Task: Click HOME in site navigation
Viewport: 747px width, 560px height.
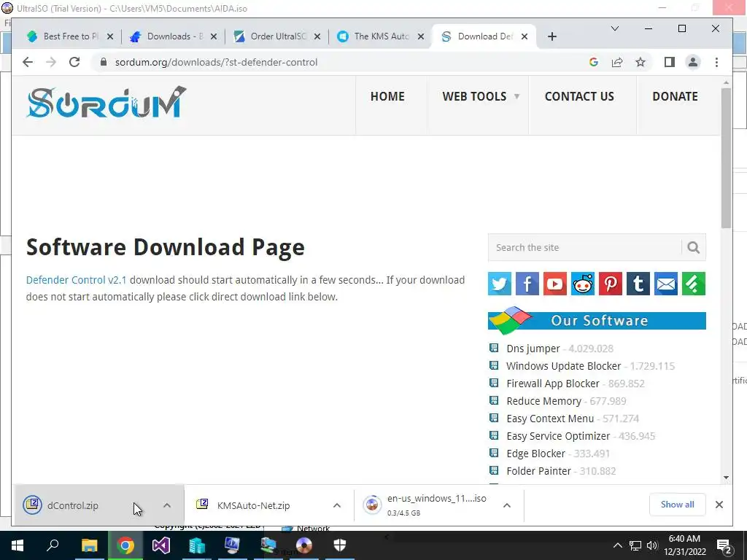Action: (387, 96)
